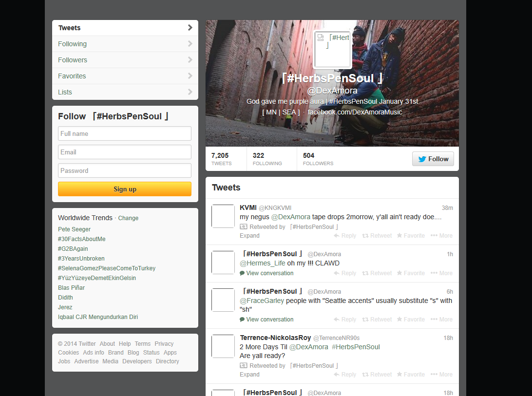Open the #3YearsUnbroken trend
The image size is (532, 396).
(81, 259)
